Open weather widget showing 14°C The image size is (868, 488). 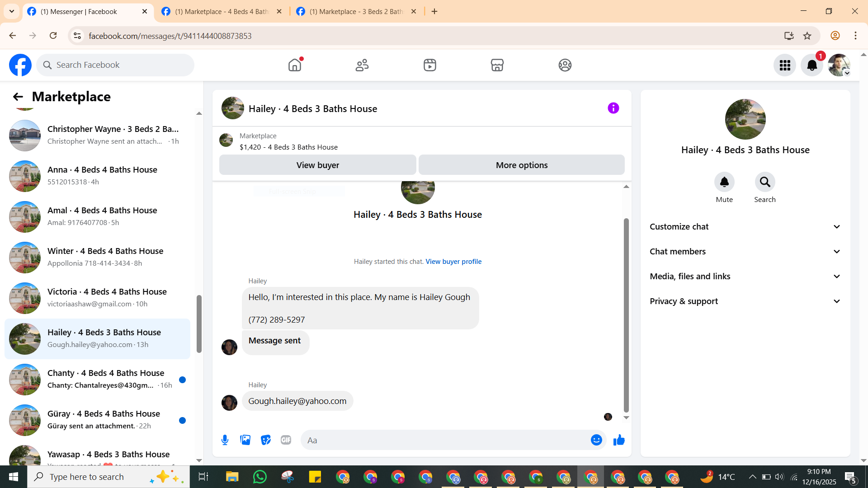[x=717, y=477]
